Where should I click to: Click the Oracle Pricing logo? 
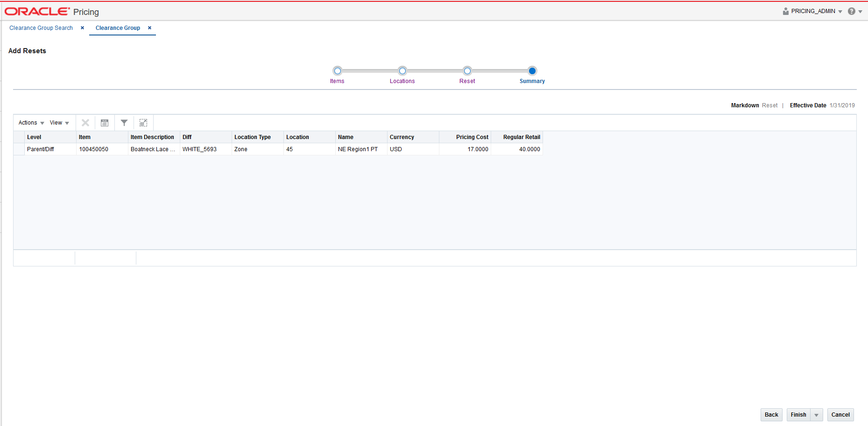(x=52, y=12)
